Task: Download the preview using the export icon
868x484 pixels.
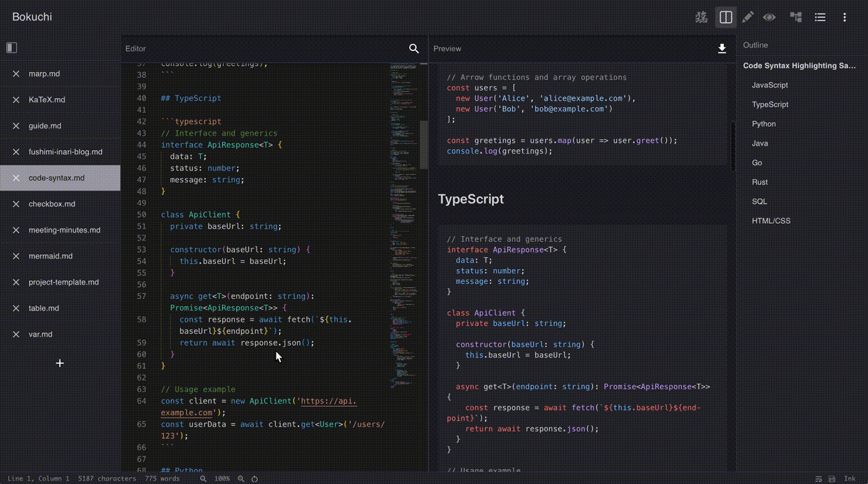Action: [722, 48]
